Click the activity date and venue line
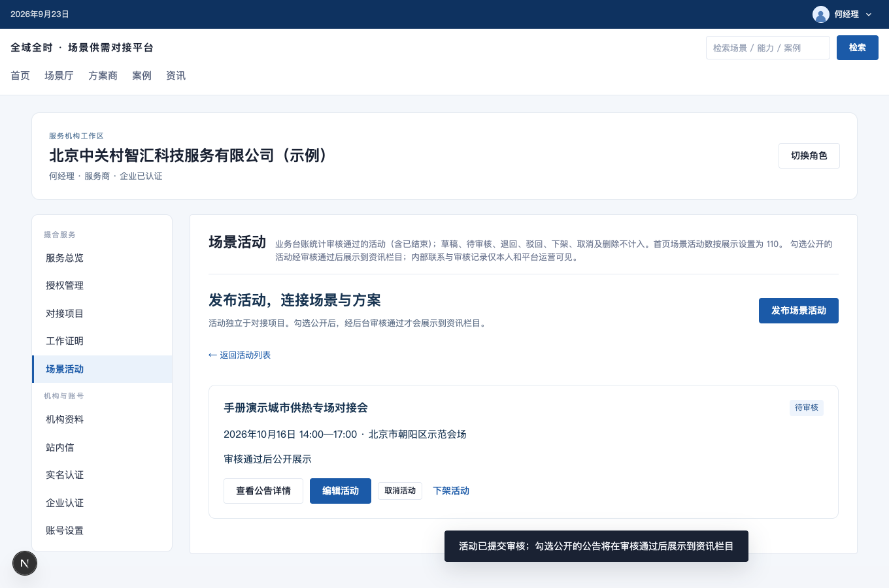 pos(345,434)
